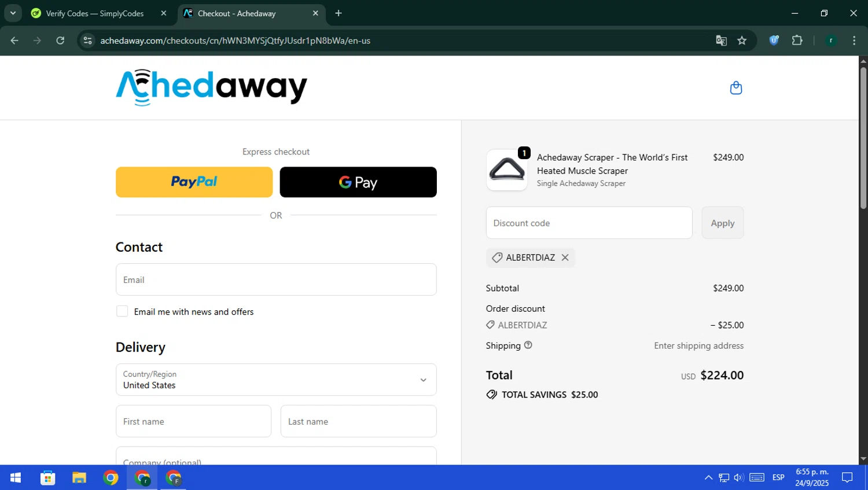The height and width of the screenshot is (490, 868).
Task: Open the Bitwarden shield extension icon
Action: pyautogui.click(x=774, y=40)
